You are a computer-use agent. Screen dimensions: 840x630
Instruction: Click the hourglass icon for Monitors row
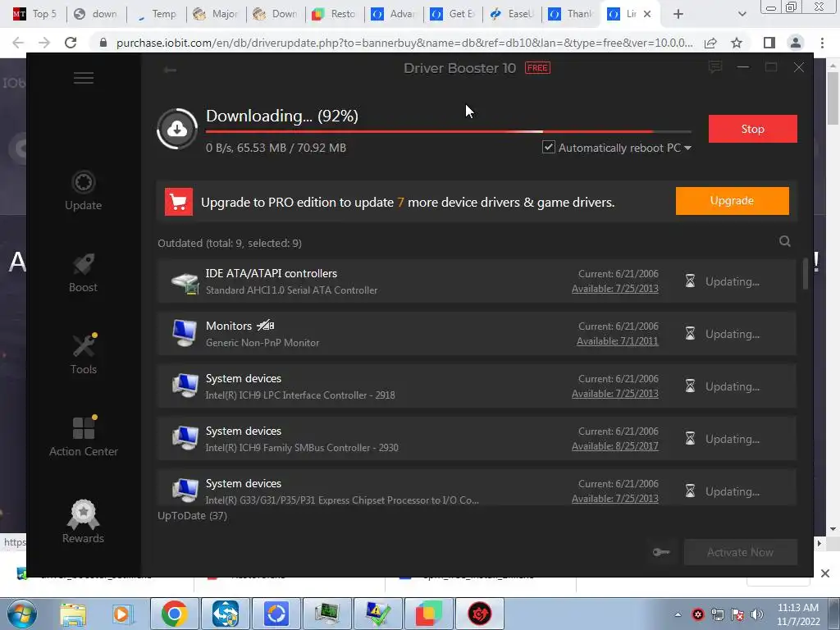tap(690, 333)
